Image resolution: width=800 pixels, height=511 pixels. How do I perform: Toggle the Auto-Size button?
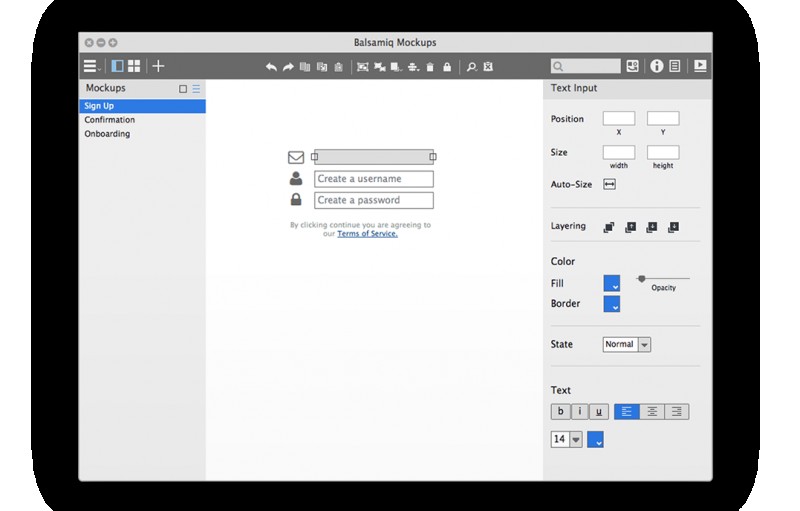[x=610, y=184]
